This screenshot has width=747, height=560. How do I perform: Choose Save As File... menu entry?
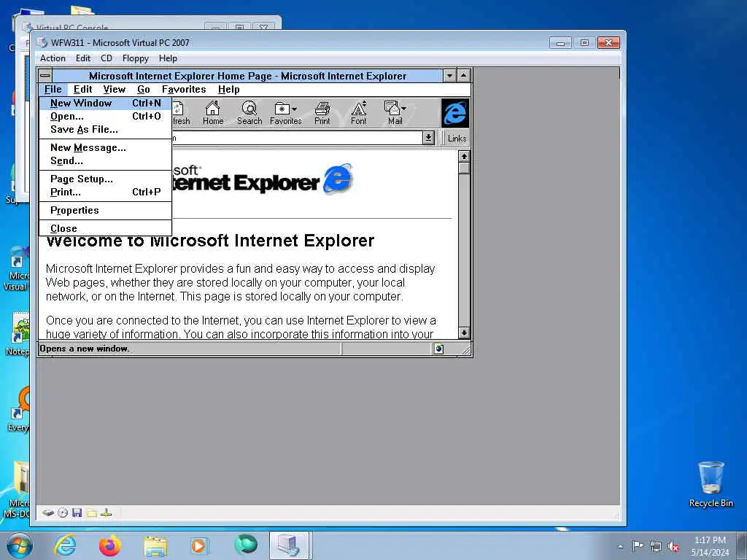click(105, 130)
